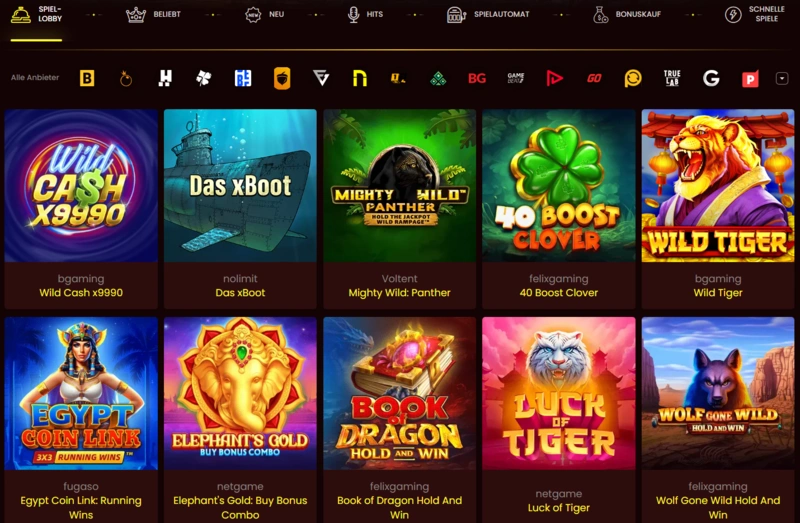Filter by Game Beat provider logo
Screen dimensions: 800x523
point(516,78)
